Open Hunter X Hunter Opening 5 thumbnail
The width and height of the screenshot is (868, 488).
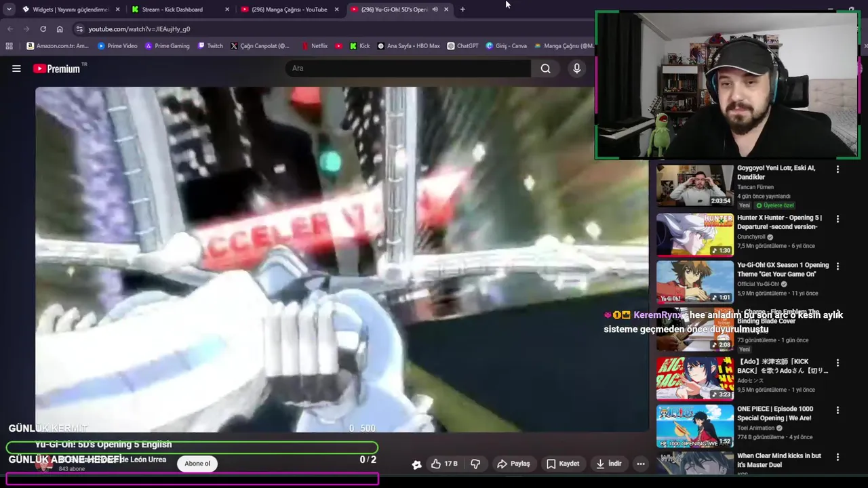point(694,235)
